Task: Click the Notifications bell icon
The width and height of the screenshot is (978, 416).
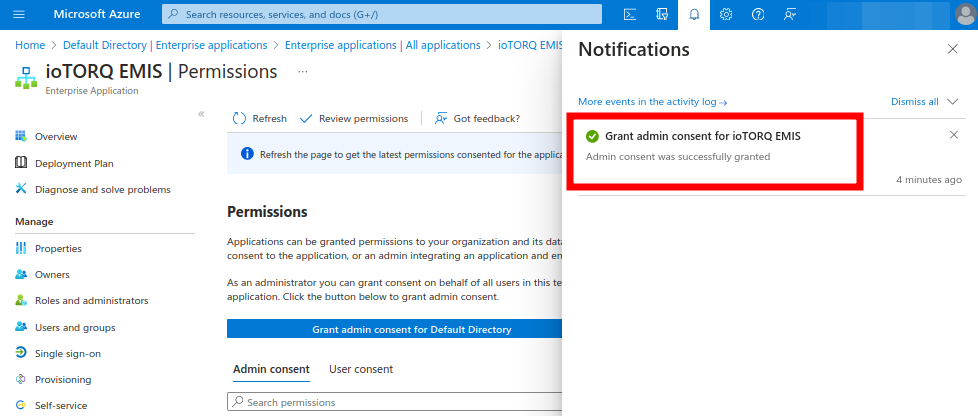Action: pyautogui.click(x=694, y=14)
